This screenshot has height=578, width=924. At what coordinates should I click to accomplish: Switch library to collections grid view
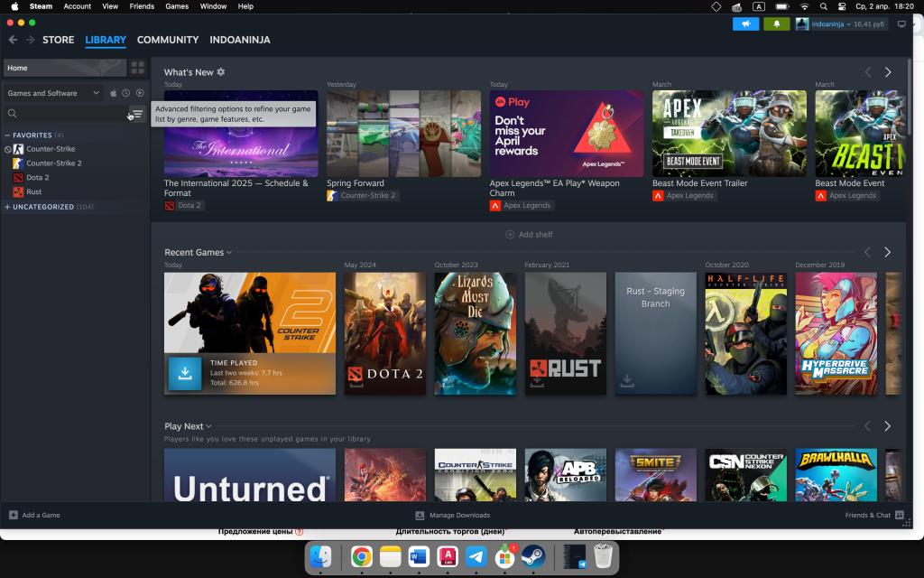(137, 68)
